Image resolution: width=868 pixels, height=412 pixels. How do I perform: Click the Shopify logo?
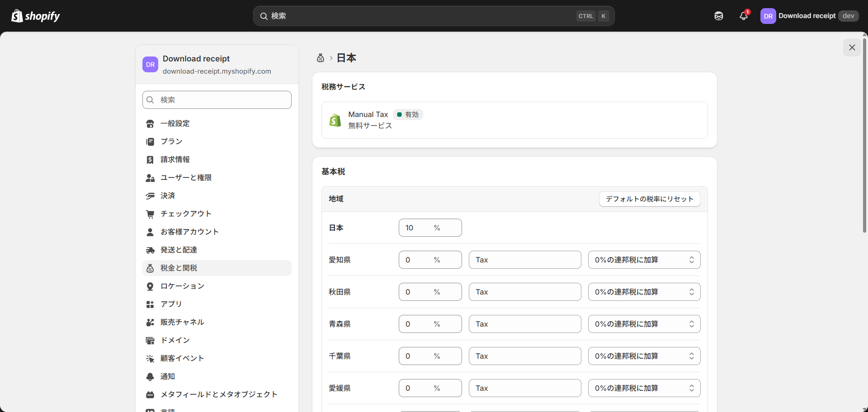35,16
